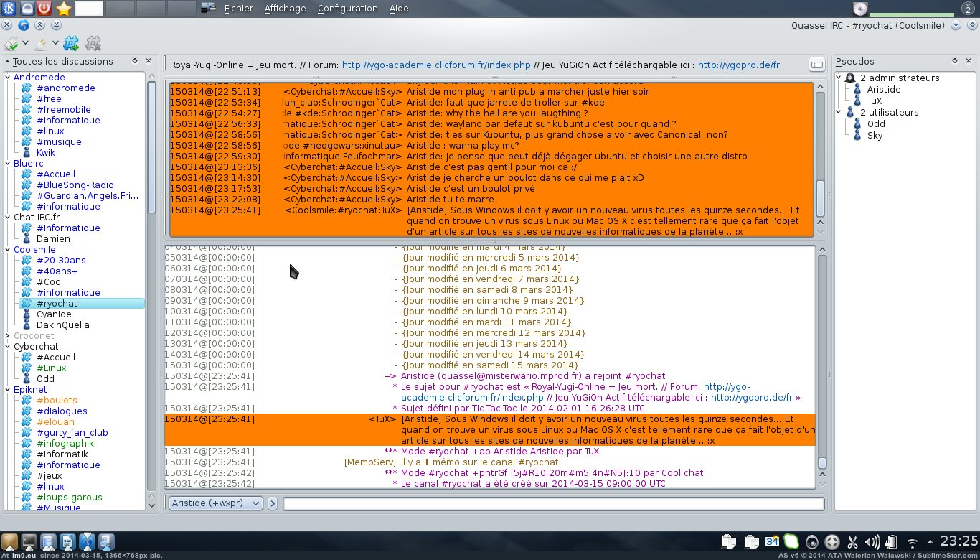This screenshot has height=560, width=980.
Task: Collapse the Blueirc network tree
Action: 8,164
